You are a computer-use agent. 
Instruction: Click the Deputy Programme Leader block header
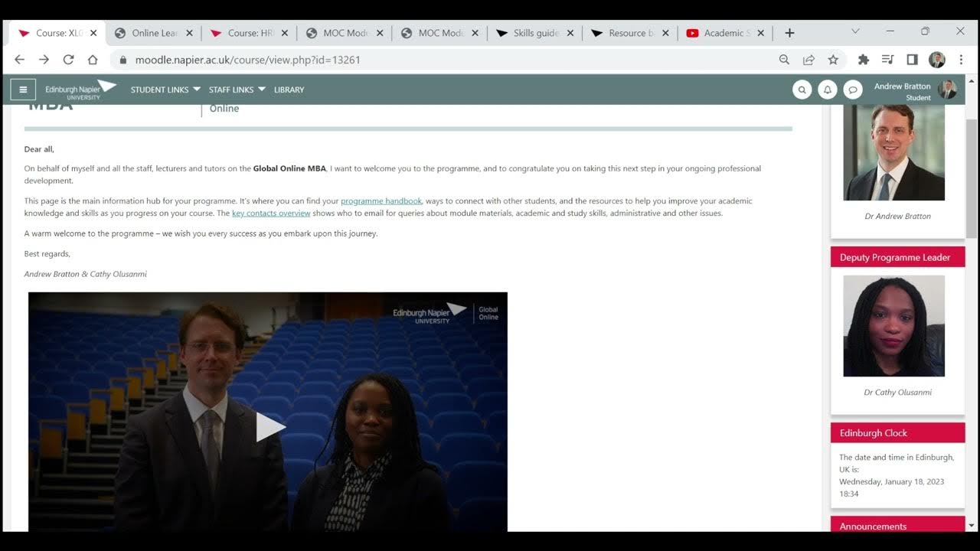(897, 257)
